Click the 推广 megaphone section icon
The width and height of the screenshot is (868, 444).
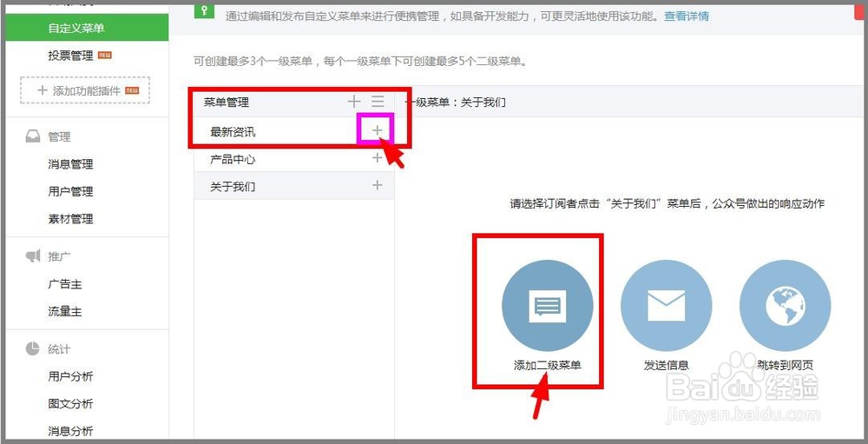pos(33,256)
